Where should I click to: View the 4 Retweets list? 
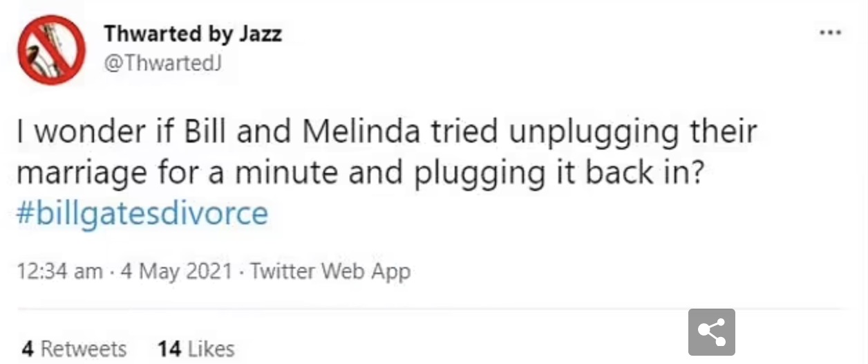coord(74,348)
